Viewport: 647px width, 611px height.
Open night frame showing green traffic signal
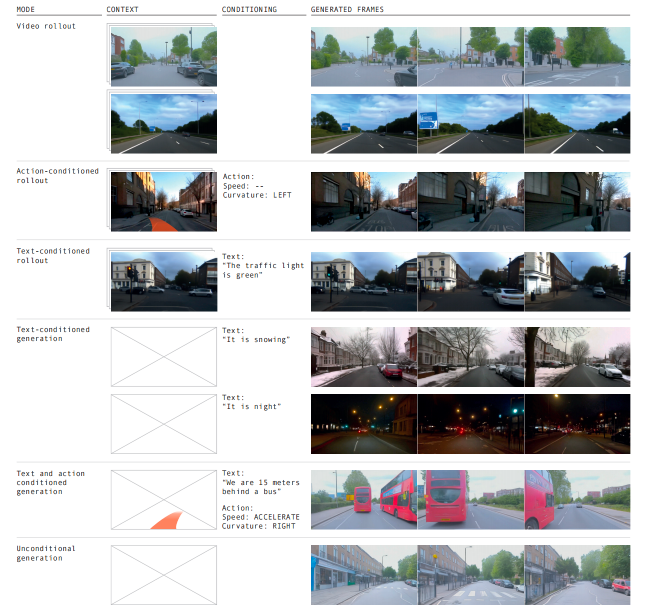point(471,424)
